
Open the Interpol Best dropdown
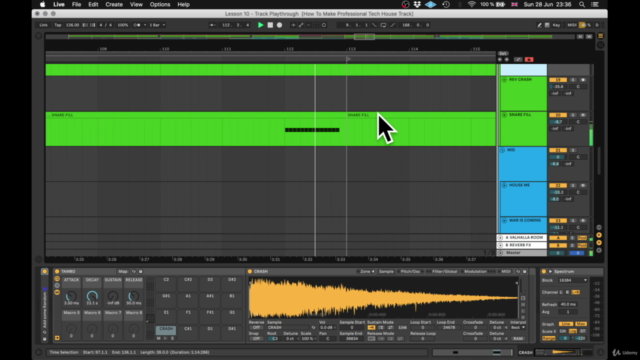pos(518,327)
